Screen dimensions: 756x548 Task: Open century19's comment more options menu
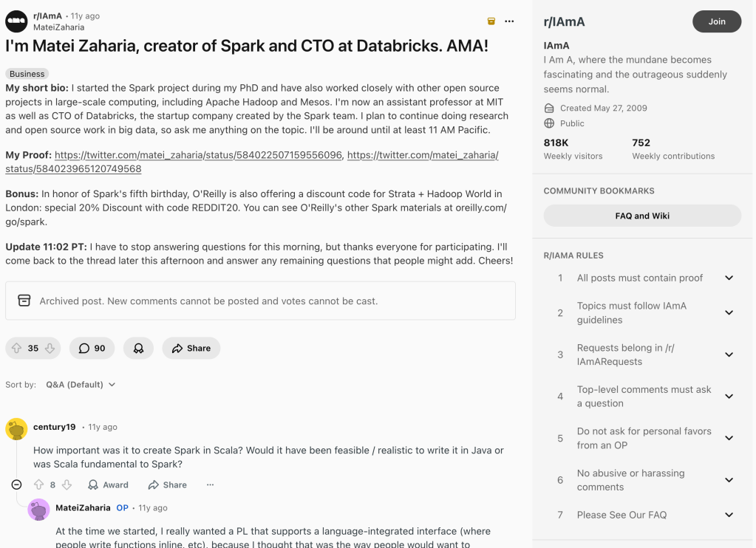pos(210,484)
